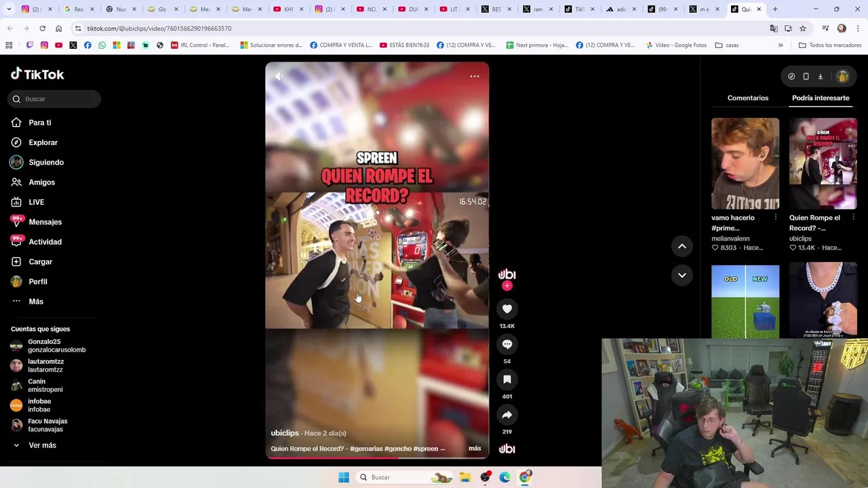Open Más options in sidebar
The height and width of the screenshot is (488, 868).
(35, 302)
